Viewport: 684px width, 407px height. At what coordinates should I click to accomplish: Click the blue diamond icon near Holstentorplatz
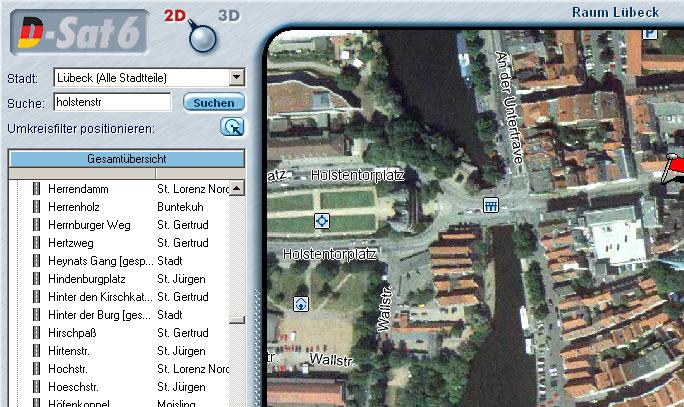coord(321,221)
